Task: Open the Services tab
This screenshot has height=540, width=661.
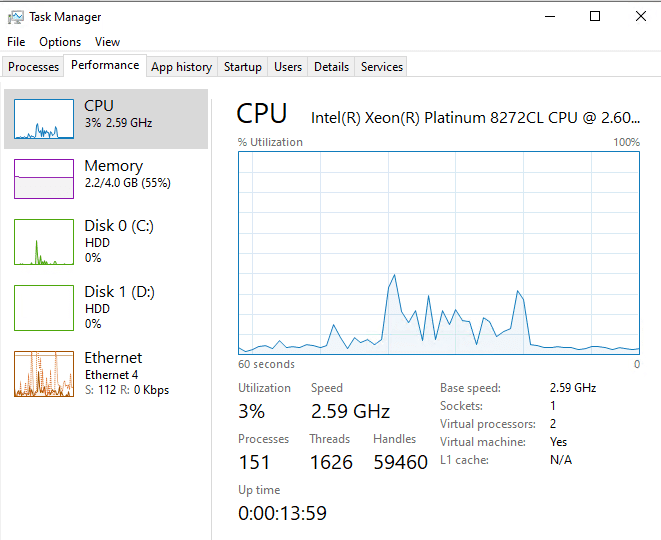Action: [x=382, y=67]
